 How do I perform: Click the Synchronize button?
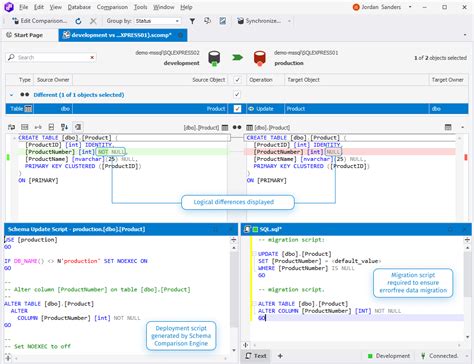point(259,21)
